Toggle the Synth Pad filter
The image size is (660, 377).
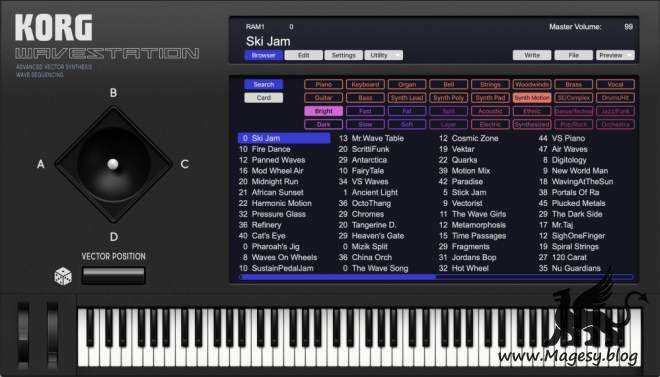coord(490,98)
